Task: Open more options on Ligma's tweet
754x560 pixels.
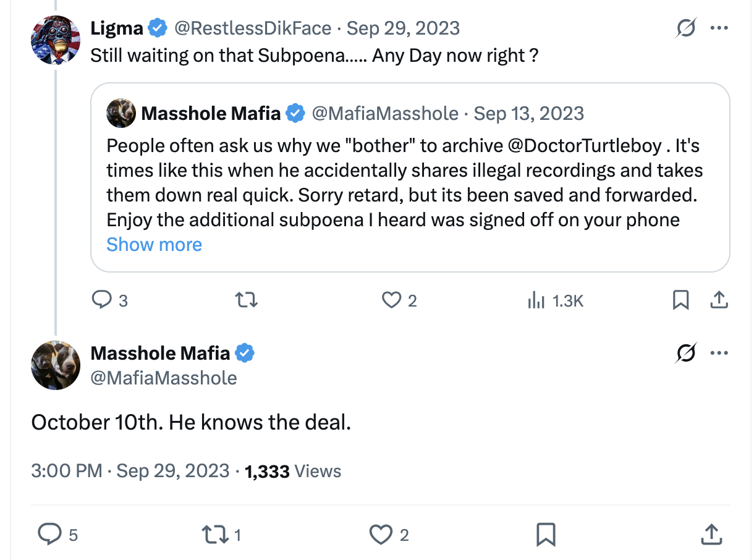Action: (719, 28)
